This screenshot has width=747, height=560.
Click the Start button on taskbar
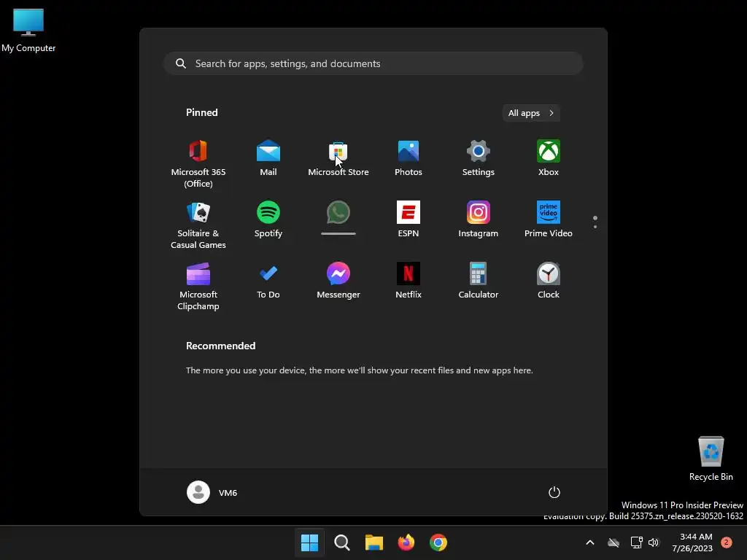pos(309,542)
